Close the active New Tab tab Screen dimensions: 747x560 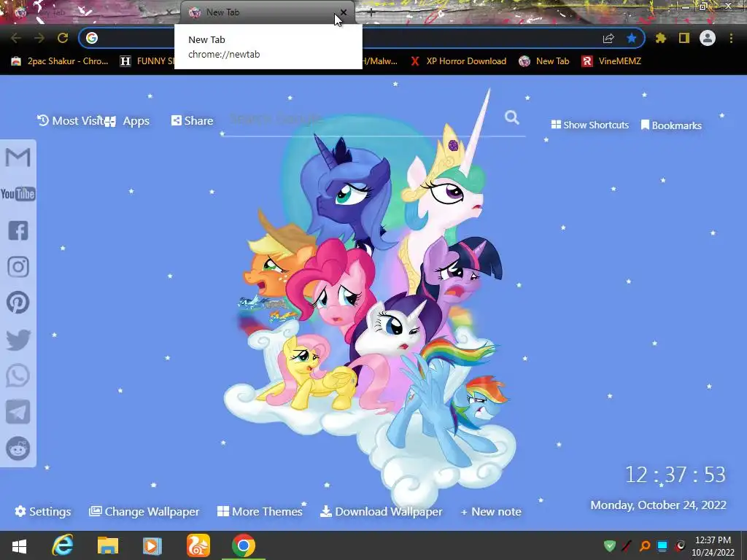coord(344,12)
